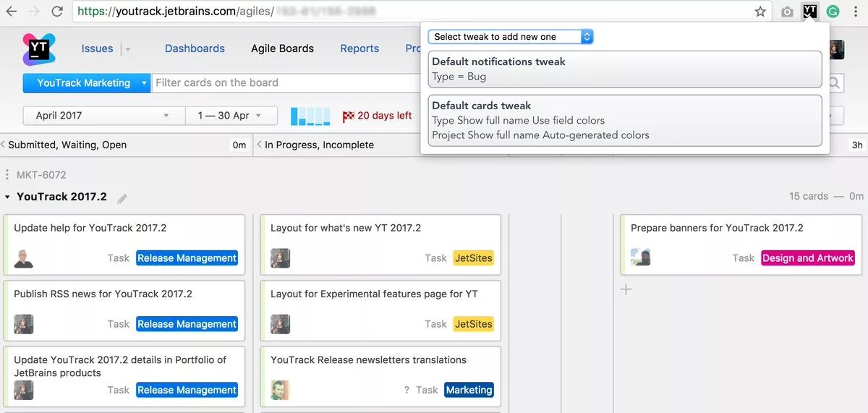Click Design and Artwork pink tag
The height and width of the screenshot is (413, 868).
tap(808, 258)
